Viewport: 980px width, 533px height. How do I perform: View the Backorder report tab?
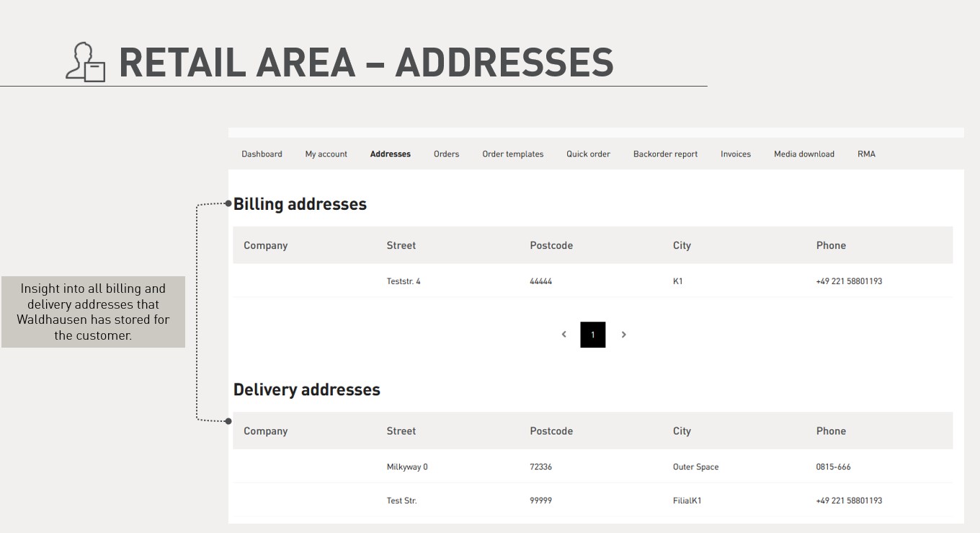[665, 154]
